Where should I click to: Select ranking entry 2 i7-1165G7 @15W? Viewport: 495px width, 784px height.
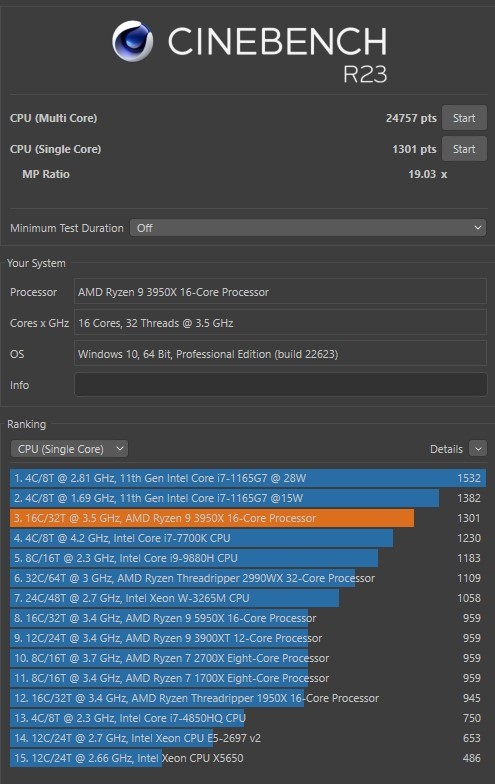coord(248,498)
